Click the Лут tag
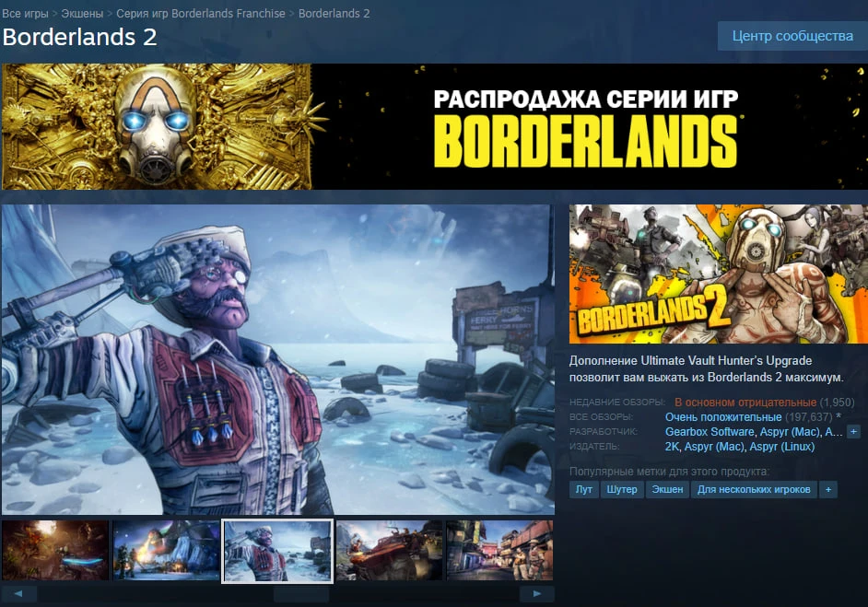 (583, 489)
